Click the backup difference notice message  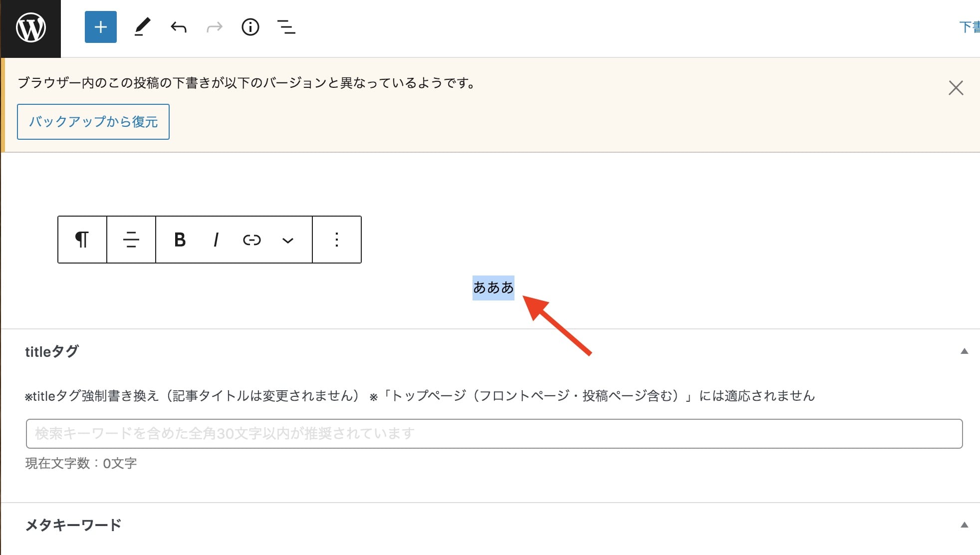[x=247, y=83]
